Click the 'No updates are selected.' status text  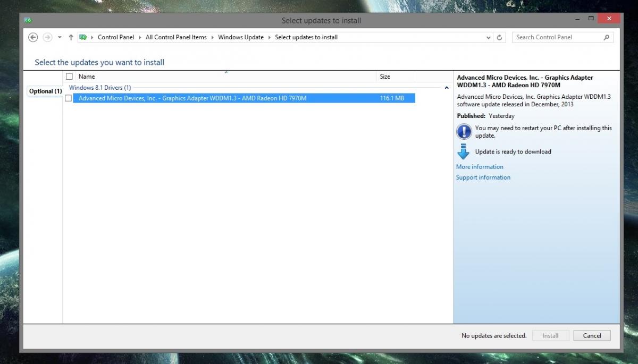pyautogui.click(x=494, y=336)
